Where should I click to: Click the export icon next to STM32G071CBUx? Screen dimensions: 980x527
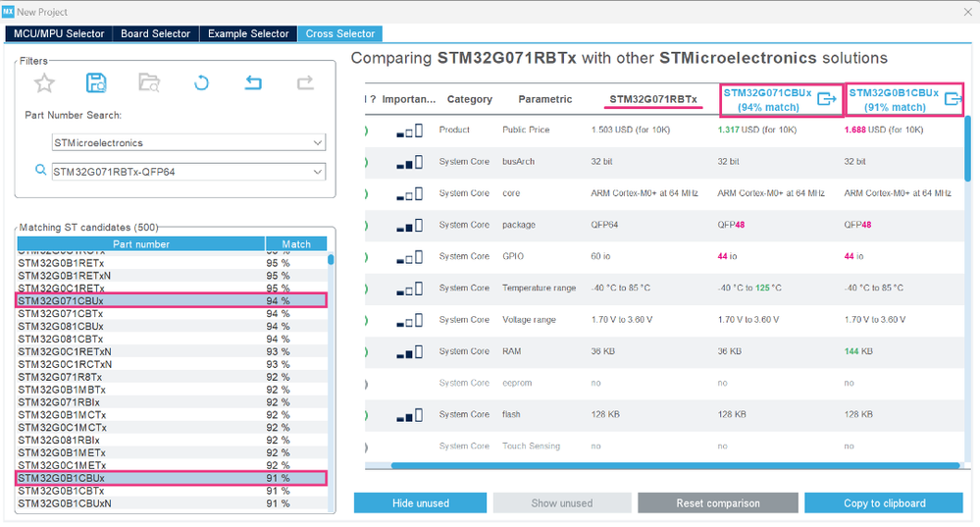[x=827, y=99]
